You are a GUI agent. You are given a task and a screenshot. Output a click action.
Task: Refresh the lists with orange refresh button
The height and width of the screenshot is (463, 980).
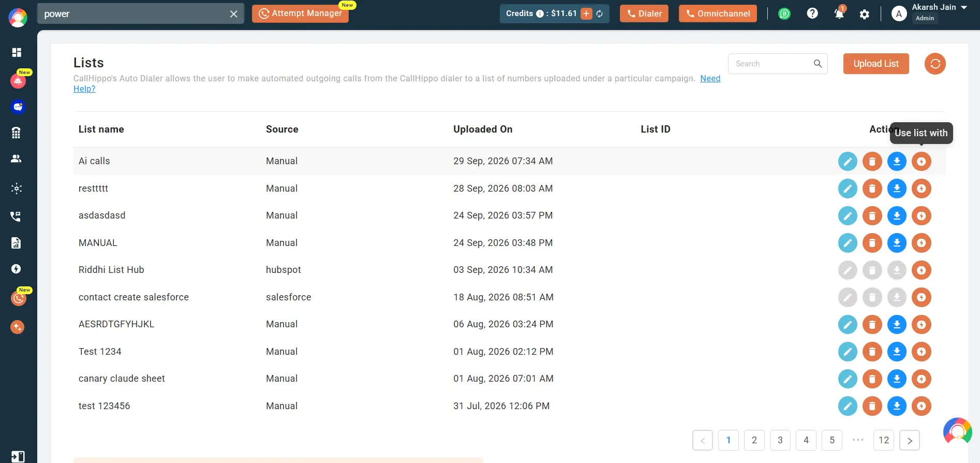click(935, 64)
